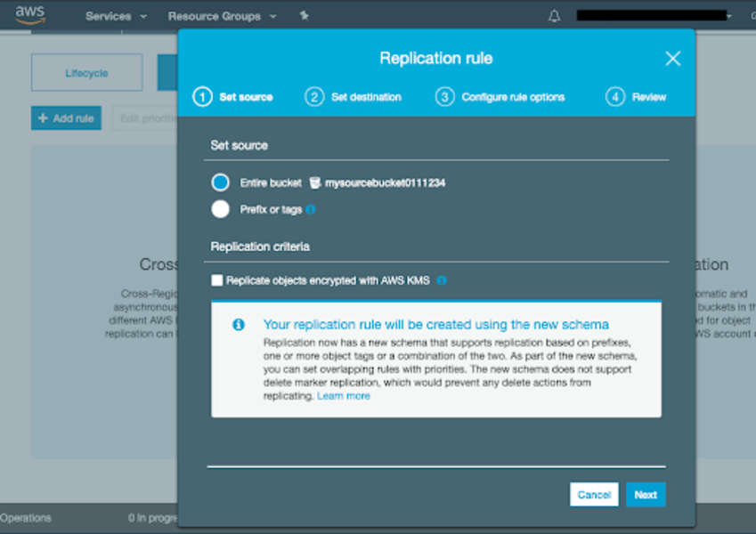The height and width of the screenshot is (534, 756).
Task: Click the Operations status bar entry
Action: click(25, 518)
